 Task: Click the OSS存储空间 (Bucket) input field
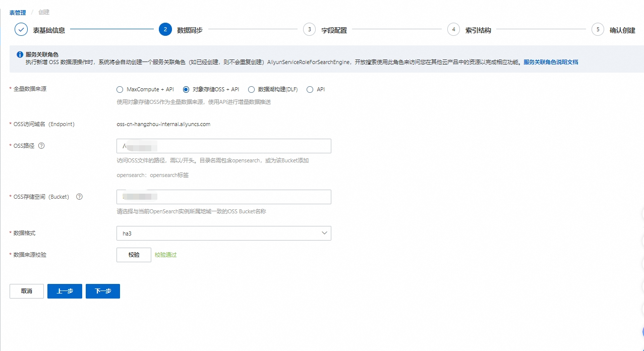(224, 197)
